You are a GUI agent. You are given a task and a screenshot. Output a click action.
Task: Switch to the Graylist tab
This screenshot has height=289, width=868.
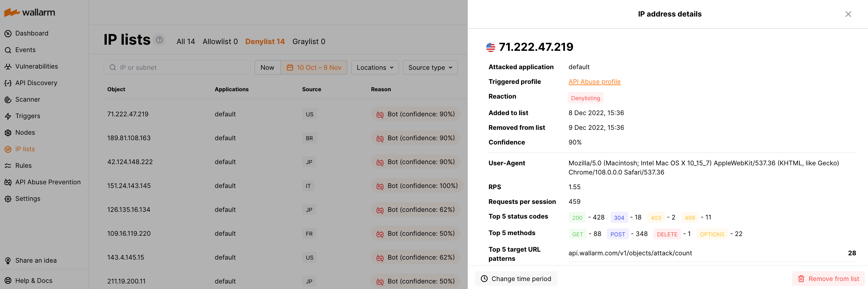point(309,41)
